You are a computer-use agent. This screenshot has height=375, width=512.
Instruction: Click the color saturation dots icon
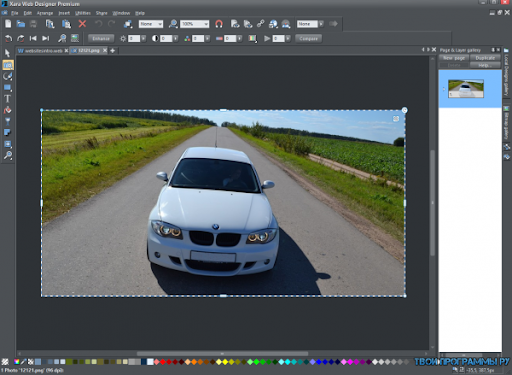pos(187,39)
